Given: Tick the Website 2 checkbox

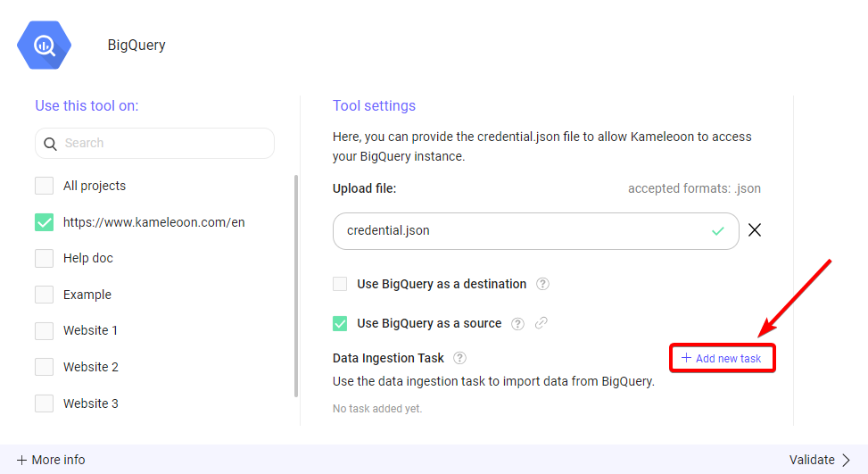Looking at the screenshot, I should (44, 367).
